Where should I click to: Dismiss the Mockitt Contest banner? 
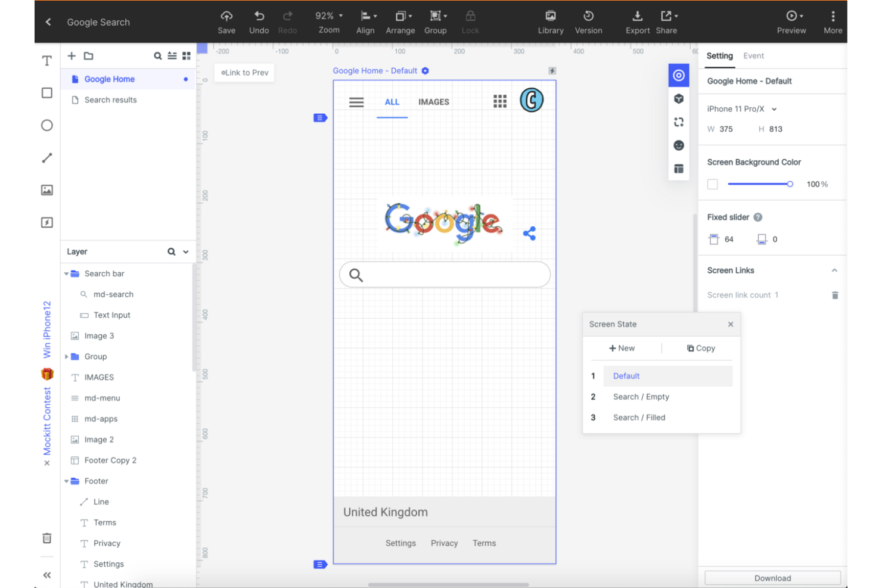point(47,463)
